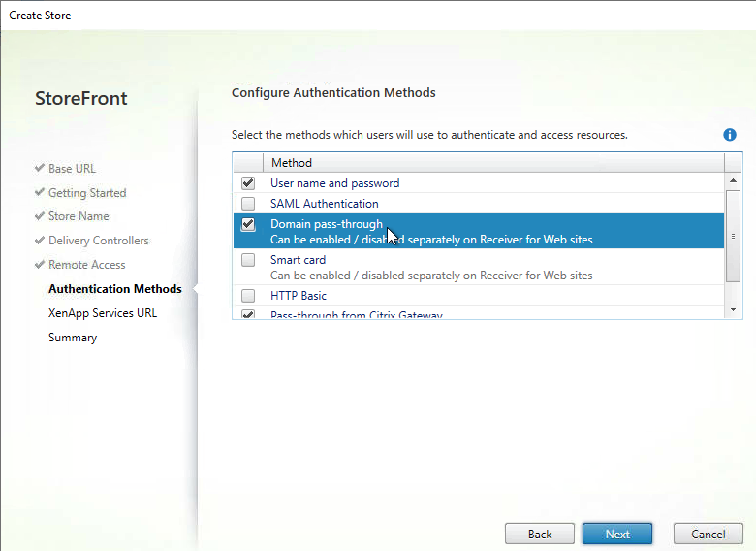
Task: Select 'User name and password' row text
Action: (335, 183)
